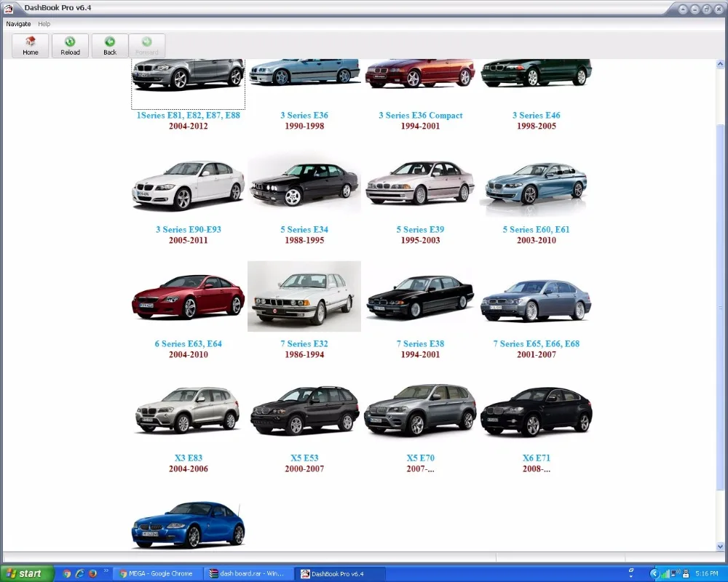
Task: Select the X5 E53 2000-2007 model link
Action: coord(304,458)
